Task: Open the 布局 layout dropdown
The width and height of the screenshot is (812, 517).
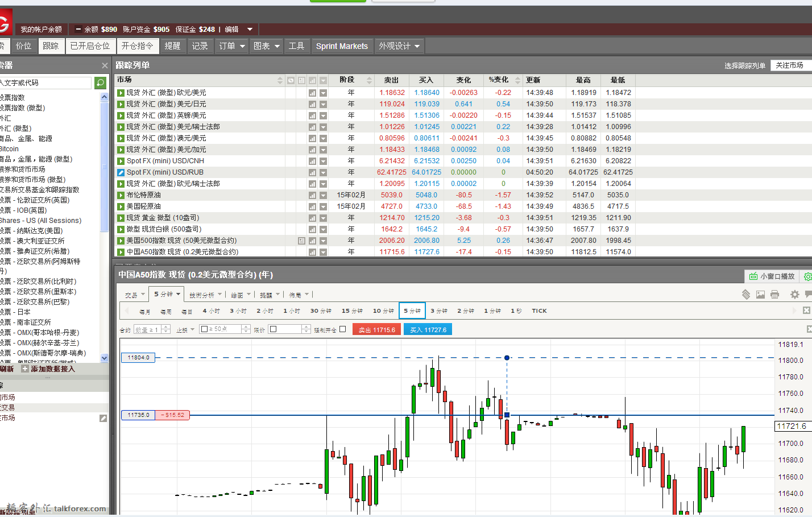Action: click(299, 295)
